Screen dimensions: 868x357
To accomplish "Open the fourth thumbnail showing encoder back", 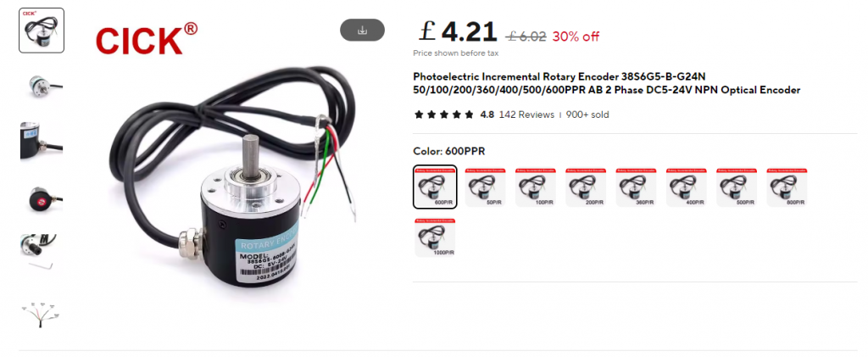I will (42, 198).
